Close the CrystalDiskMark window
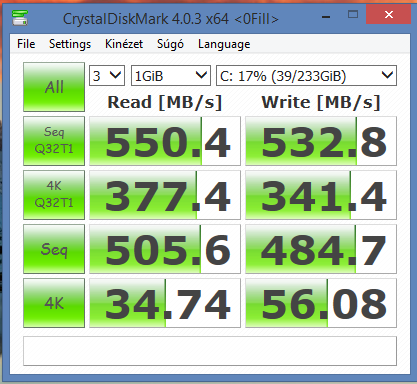This screenshot has width=417, height=384. click(x=388, y=14)
